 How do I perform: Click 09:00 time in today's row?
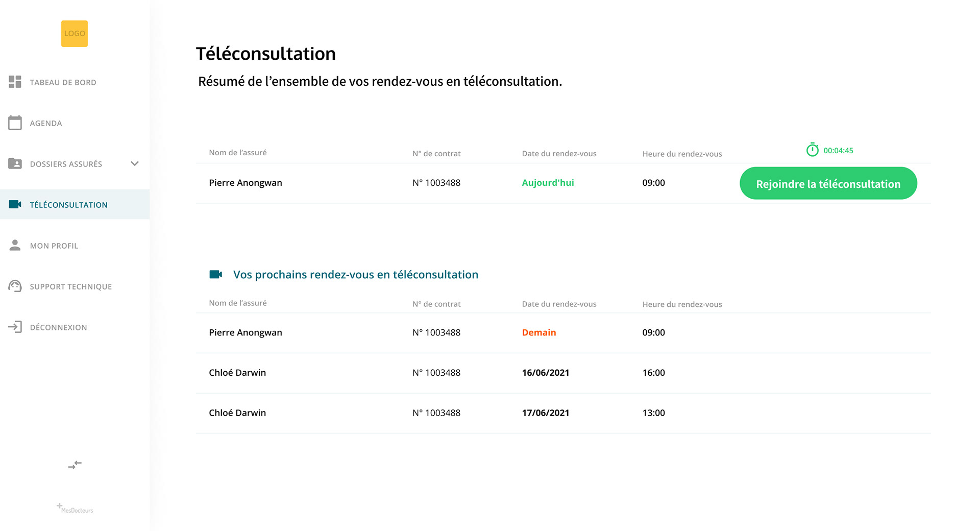(653, 183)
